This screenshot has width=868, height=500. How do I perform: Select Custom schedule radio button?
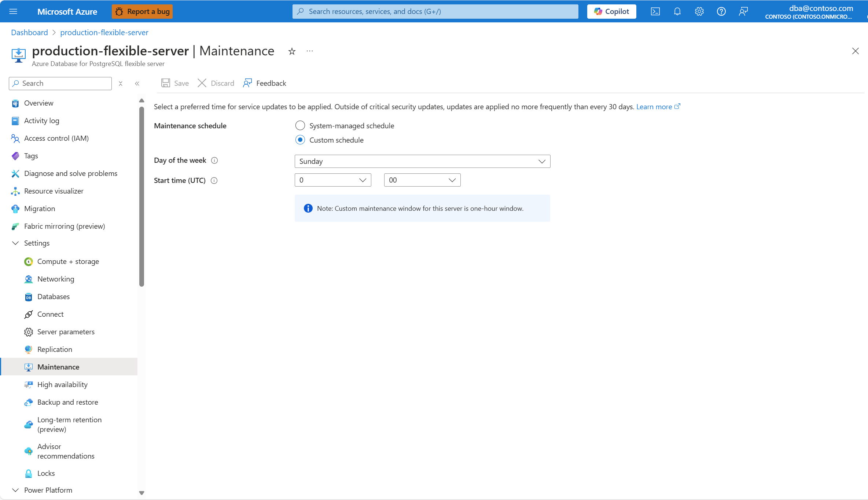pos(300,140)
